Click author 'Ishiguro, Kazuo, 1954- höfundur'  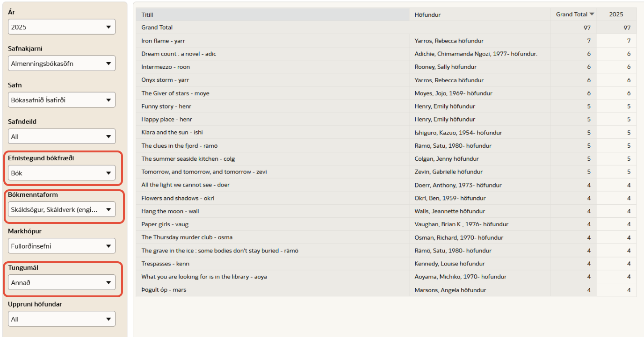[458, 132]
